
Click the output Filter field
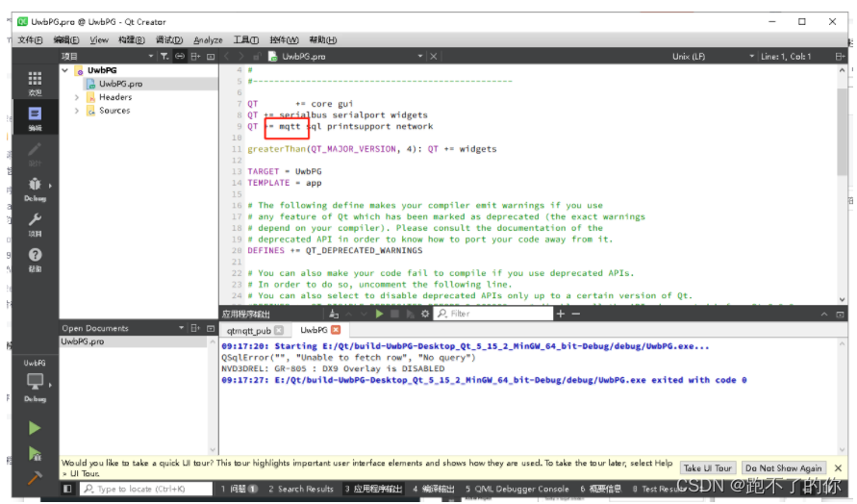pyautogui.click(x=493, y=314)
